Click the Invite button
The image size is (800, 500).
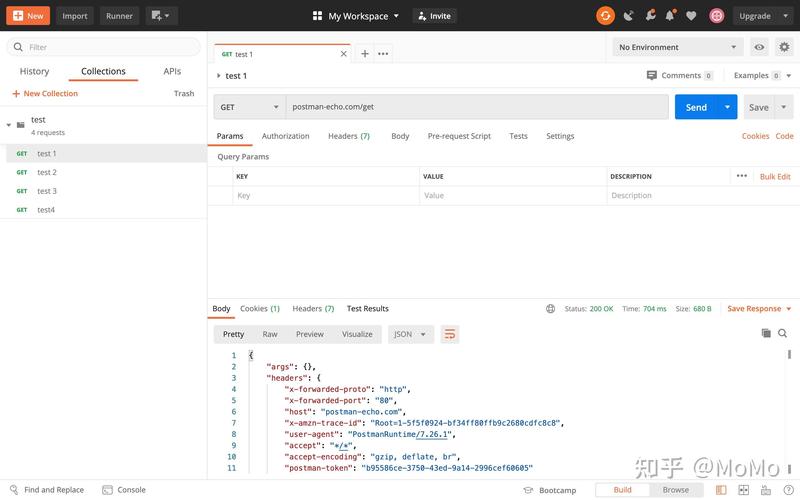435,16
